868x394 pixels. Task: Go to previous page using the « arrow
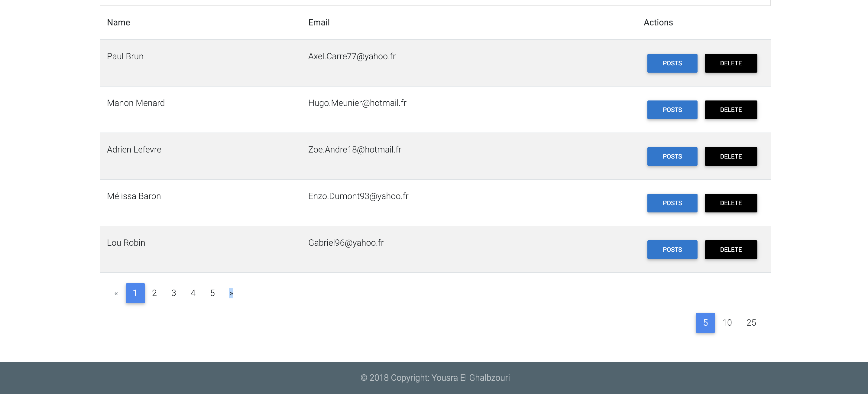pyautogui.click(x=116, y=293)
